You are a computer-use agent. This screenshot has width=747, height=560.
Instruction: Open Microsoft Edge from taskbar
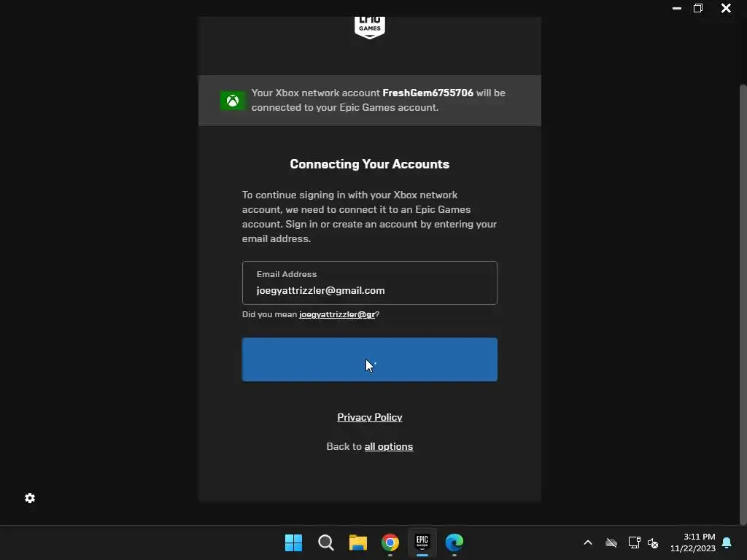[454, 542]
